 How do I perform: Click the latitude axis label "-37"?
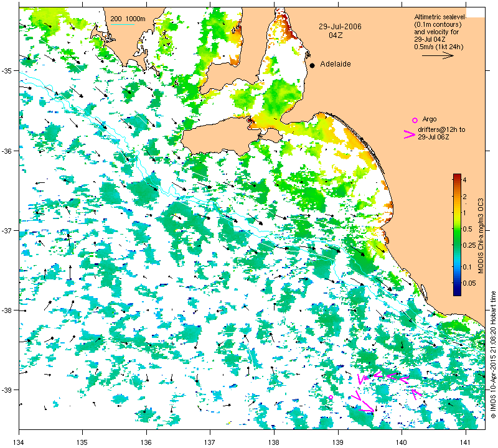(x=7, y=230)
